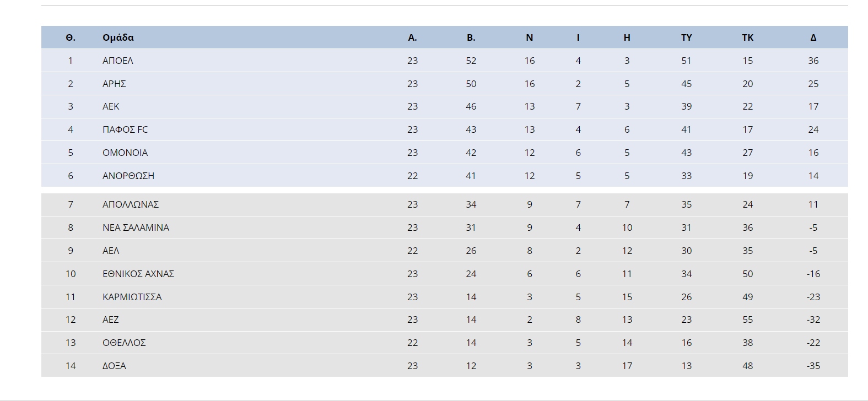Image resolution: width=868 pixels, height=401 pixels.
Task: Click the ΑΕΖ team name
Action: pyautogui.click(x=111, y=319)
